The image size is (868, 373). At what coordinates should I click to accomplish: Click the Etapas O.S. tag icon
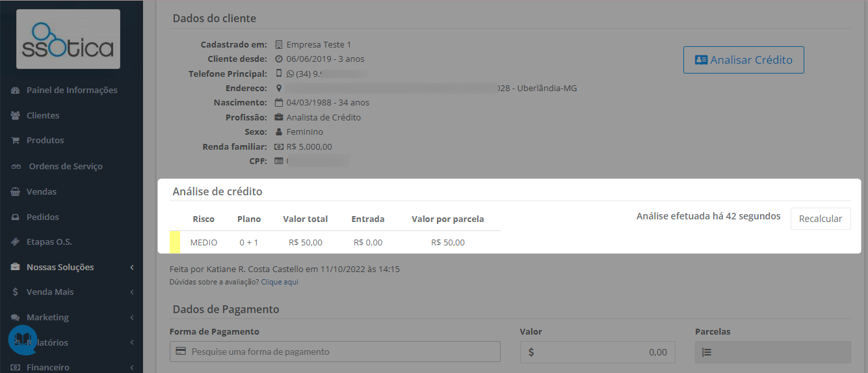[16, 242]
